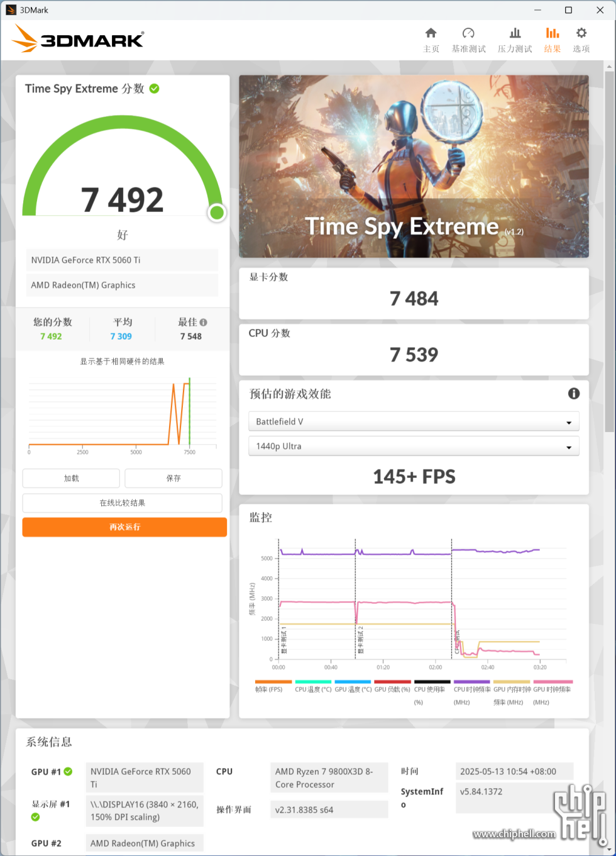
Task: Click the timestamp 2025-05-13 10:54 field
Action: [x=514, y=772]
